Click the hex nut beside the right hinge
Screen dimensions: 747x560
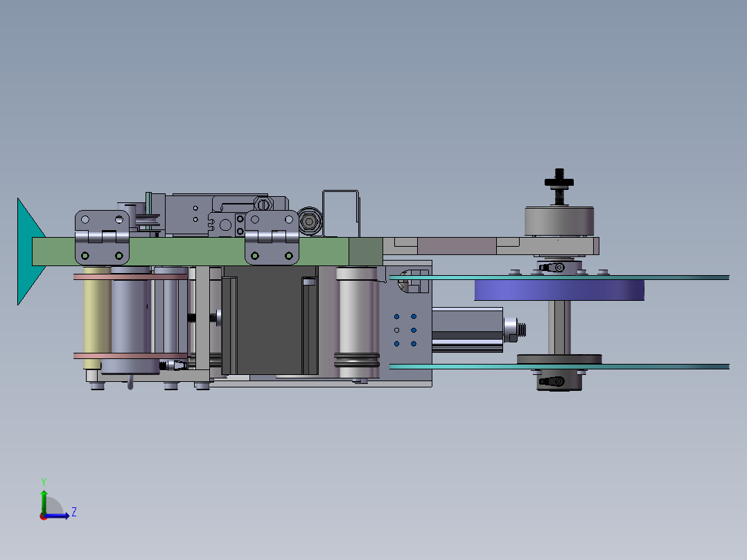pyautogui.click(x=310, y=221)
